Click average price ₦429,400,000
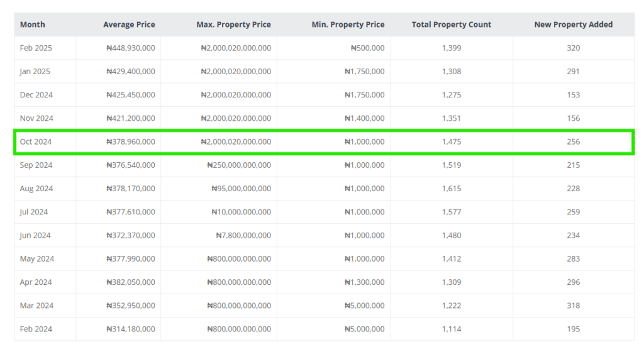The image size is (644, 354). pos(131,72)
